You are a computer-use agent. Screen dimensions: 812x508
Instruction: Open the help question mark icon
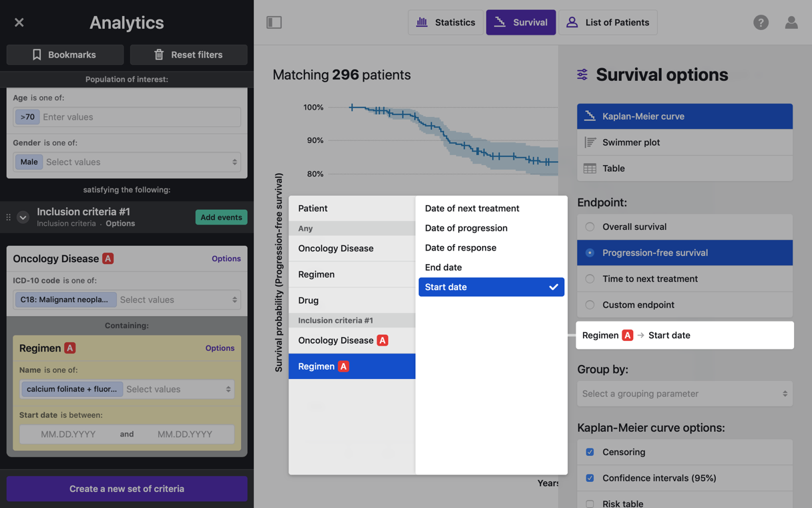pos(761,23)
